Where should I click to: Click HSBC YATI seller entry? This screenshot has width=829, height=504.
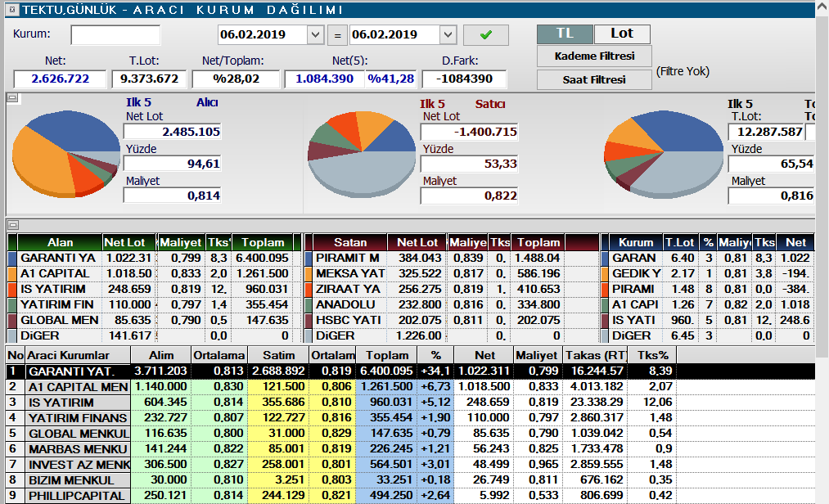point(349,321)
